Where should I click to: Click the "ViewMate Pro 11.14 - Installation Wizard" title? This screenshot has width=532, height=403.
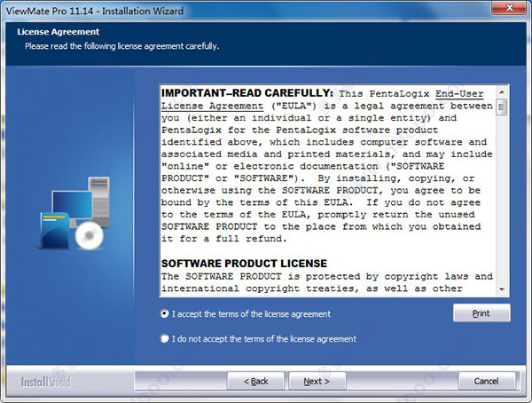[x=95, y=11]
